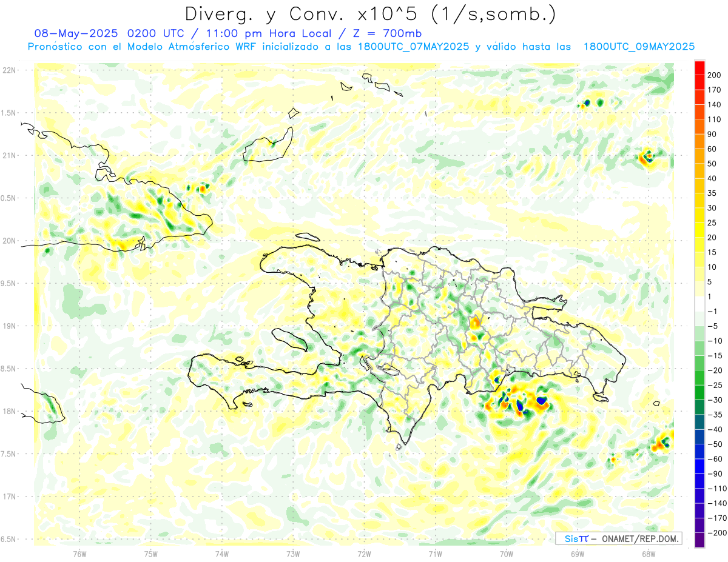728x562 pixels.
Task: Click the '19N' latitude label
Action: pyautogui.click(x=9, y=326)
